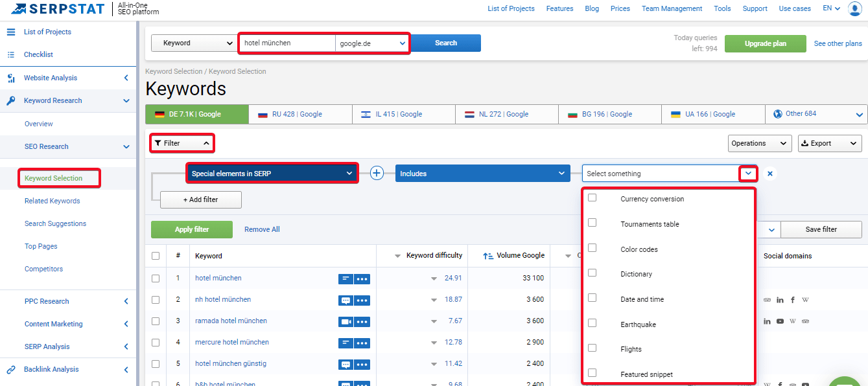Open Related Keywords in sidebar
The width and height of the screenshot is (868, 386).
click(53, 201)
